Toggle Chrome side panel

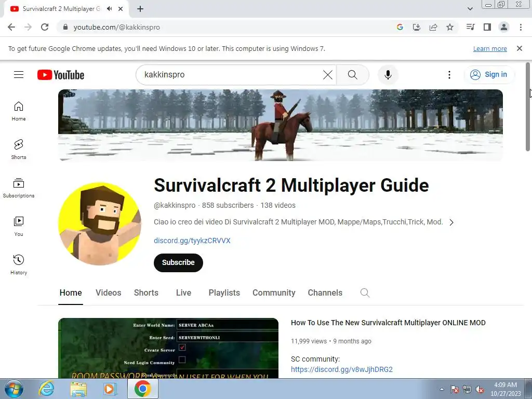click(487, 27)
